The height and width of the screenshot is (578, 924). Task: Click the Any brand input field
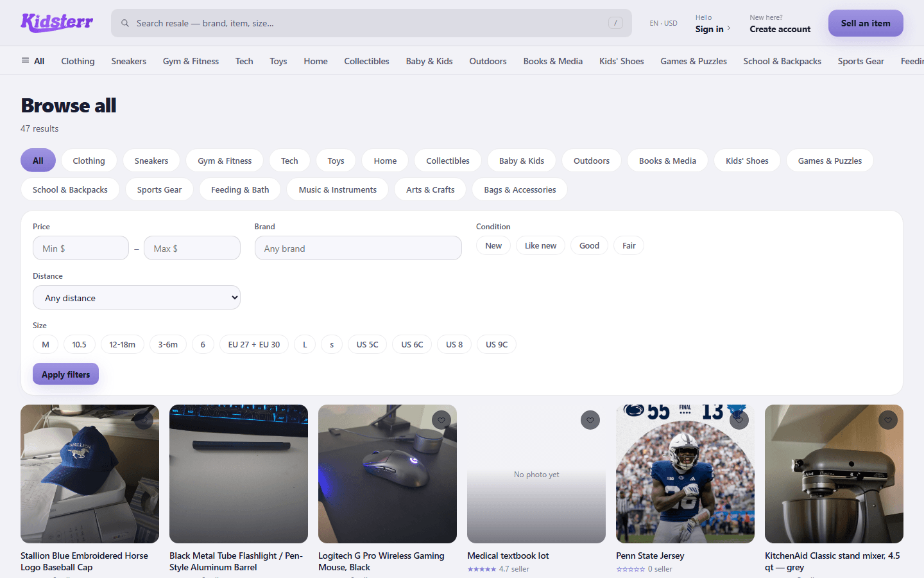coord(358,248)
